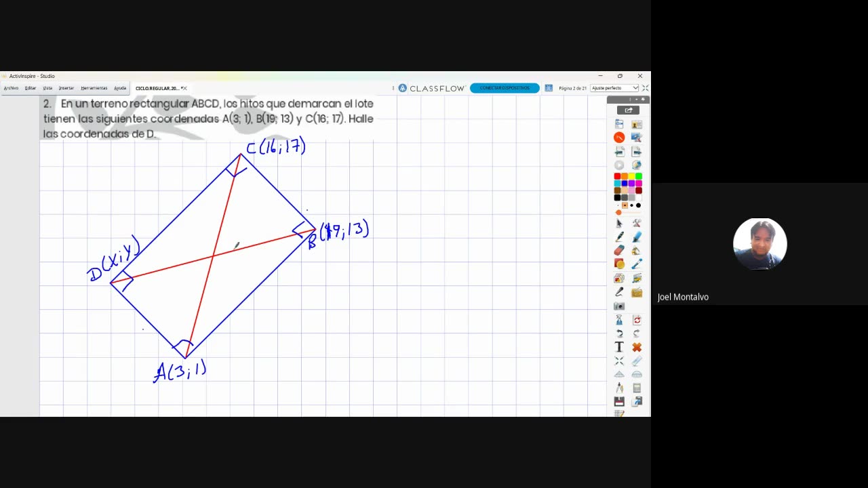Close the CICLO.REGULAR flipchart tab
This screenshot has height=488, width=868.
pos(184,88)
